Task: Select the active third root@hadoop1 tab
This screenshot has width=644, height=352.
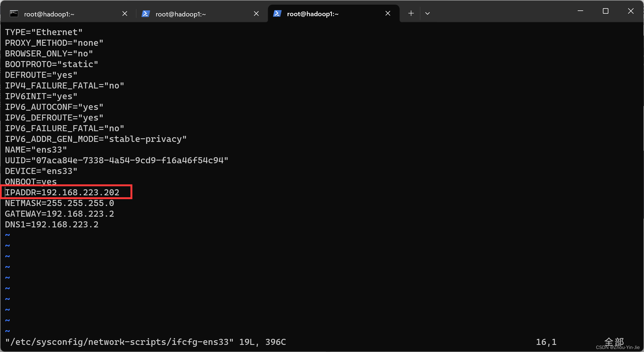Action: [x=333, y=14]
